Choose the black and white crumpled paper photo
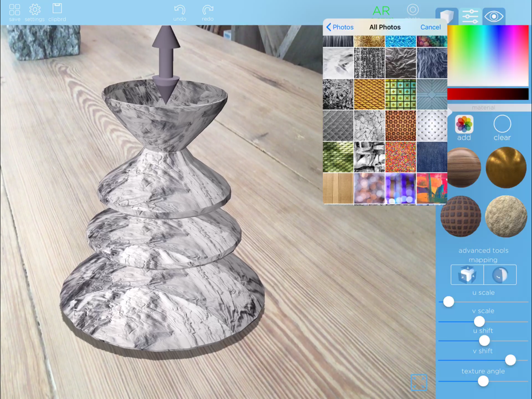The height and width of the screenshot is (399, 532). [x=369, y=157]
